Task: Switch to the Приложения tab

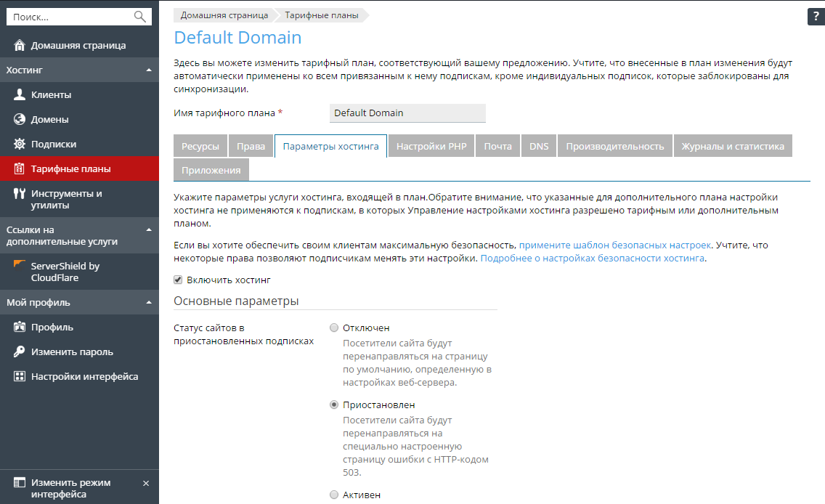Action: (211, 171)
